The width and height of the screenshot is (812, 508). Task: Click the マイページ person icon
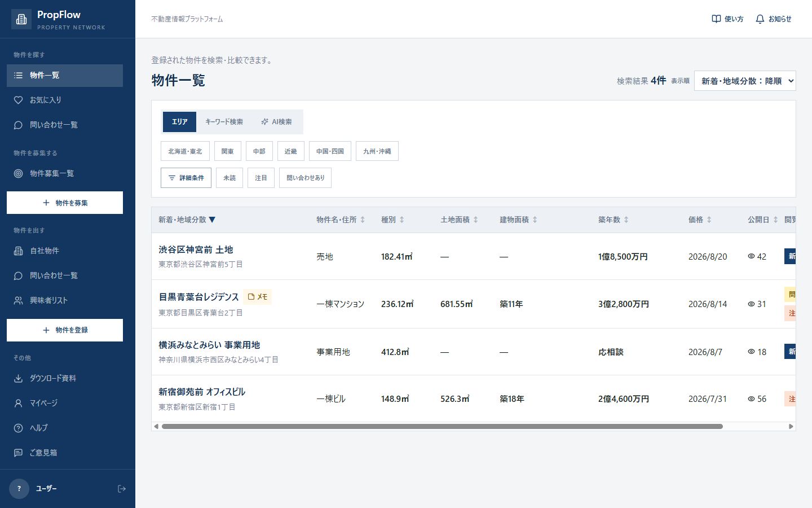18,403
